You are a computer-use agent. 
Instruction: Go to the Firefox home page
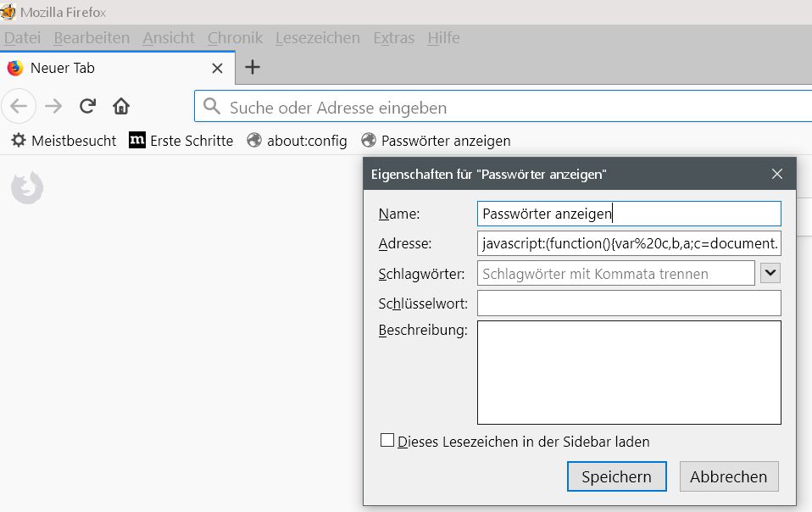(x=121, y=106)
